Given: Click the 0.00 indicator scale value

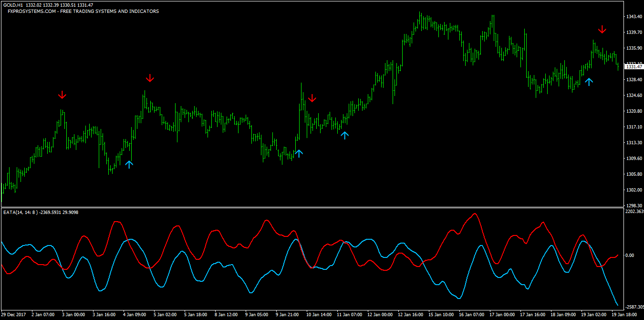Looking at the screenshot, I should (630, 256).
